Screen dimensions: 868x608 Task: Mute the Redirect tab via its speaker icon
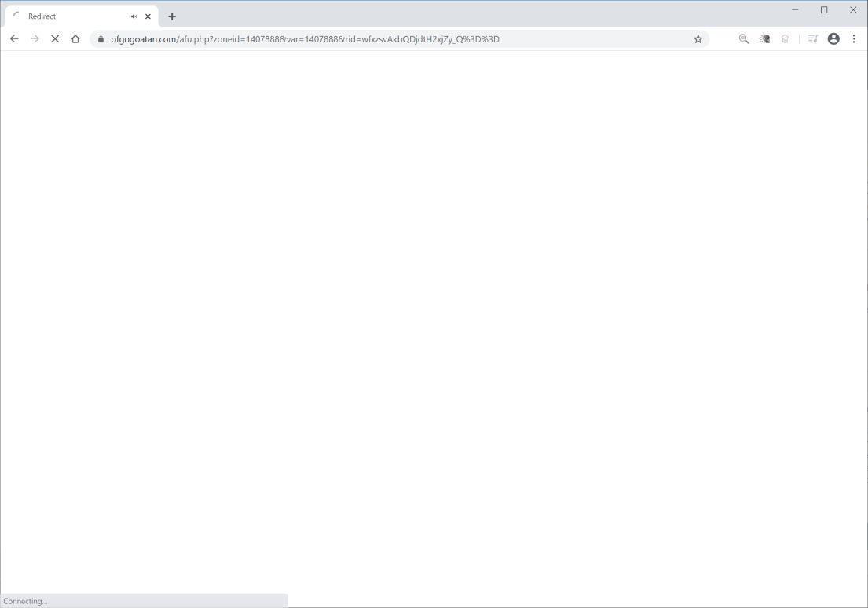point(133,16)
